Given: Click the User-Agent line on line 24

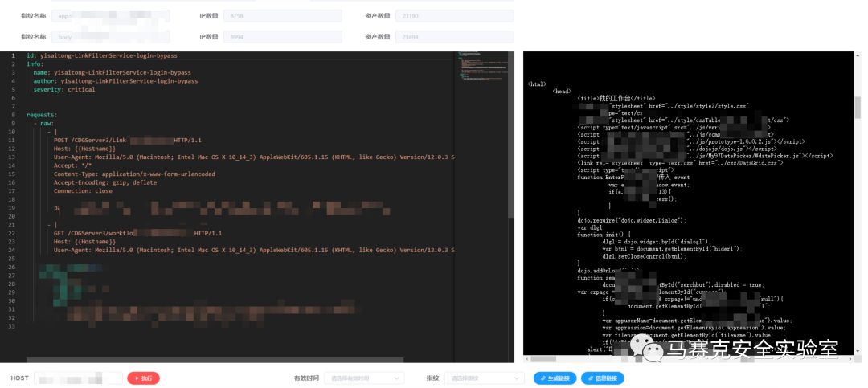Looking at the screenshot, I should (x=254, y=250).
